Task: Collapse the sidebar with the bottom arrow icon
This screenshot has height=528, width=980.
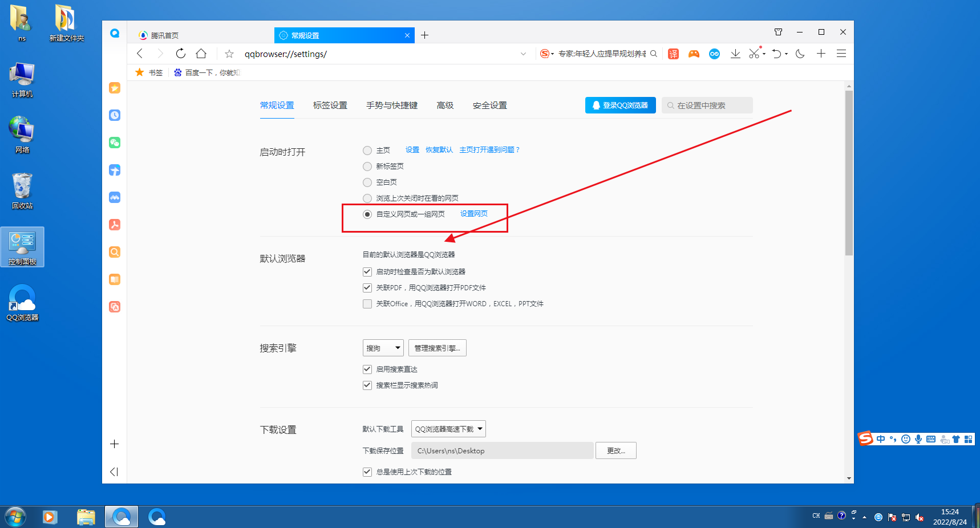Action: coord(114,472)
